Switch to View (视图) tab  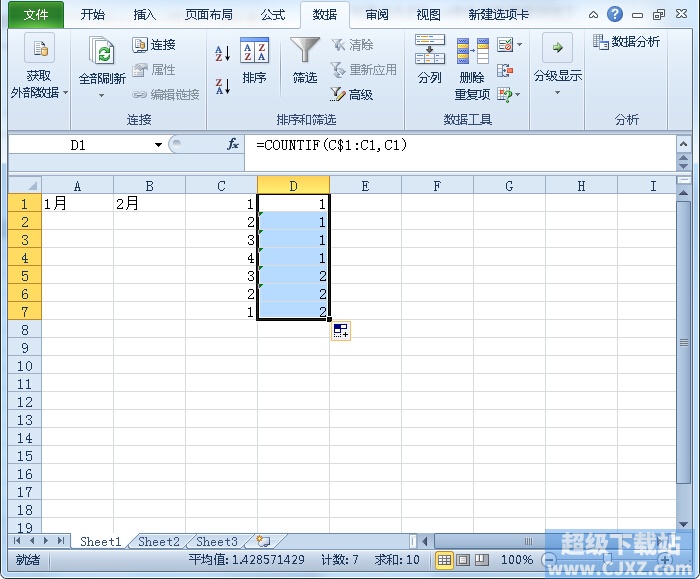pyautogui.click(x=429, y=15)
